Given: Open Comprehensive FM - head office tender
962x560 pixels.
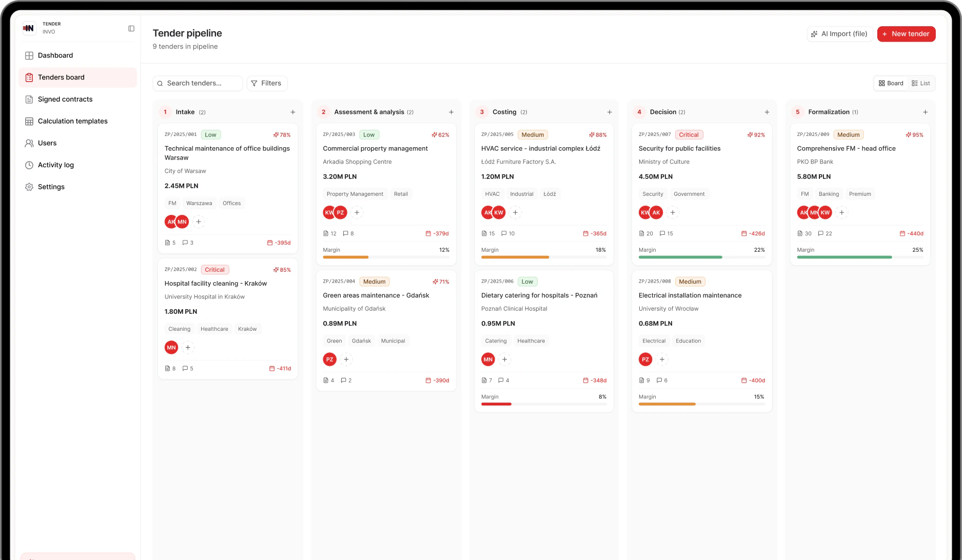Looking at the screenshot, I should [x=846, y=149].
